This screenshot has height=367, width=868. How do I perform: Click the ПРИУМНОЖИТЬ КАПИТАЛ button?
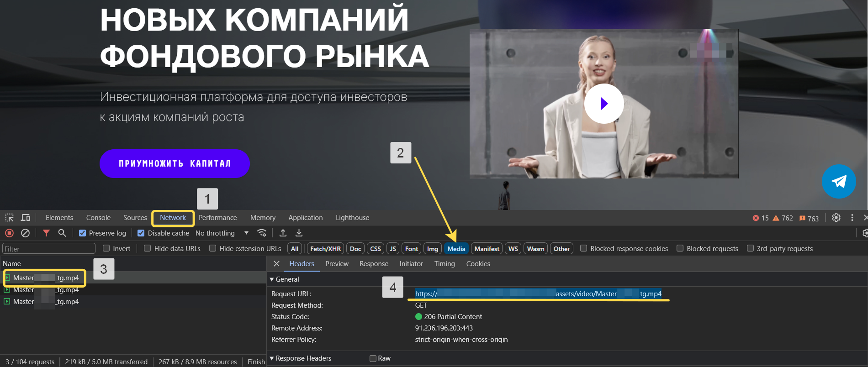click(x=175, y=163)
